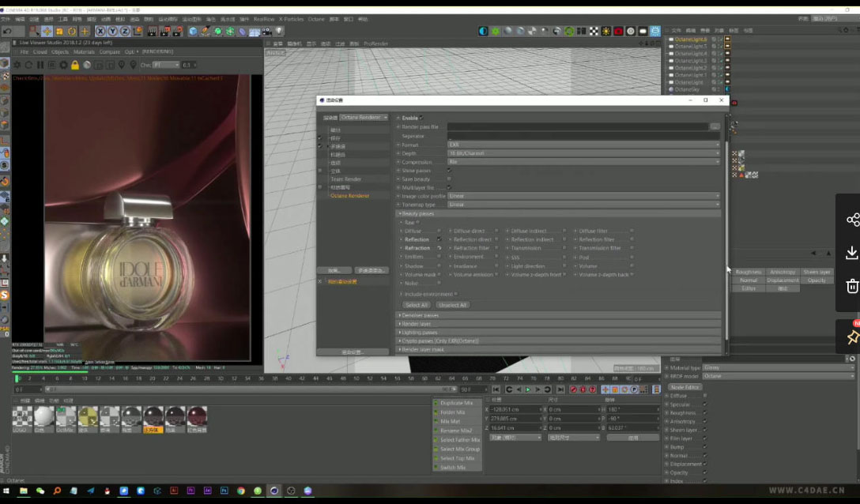
Task: Open the Depth dropdown showing 16 Bit/Channel
Action: 583,153
